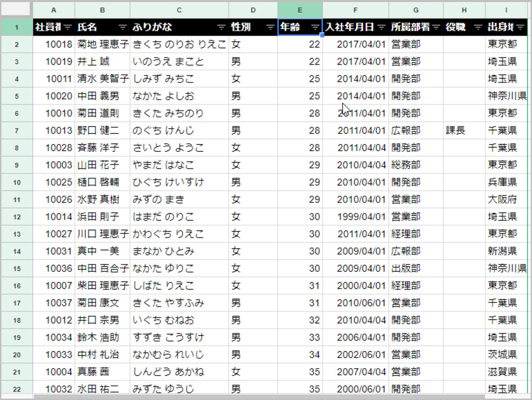The image size is (532, 400).
Task: Open filter dropdown for 所属部署 column
Action: (436, 27)
